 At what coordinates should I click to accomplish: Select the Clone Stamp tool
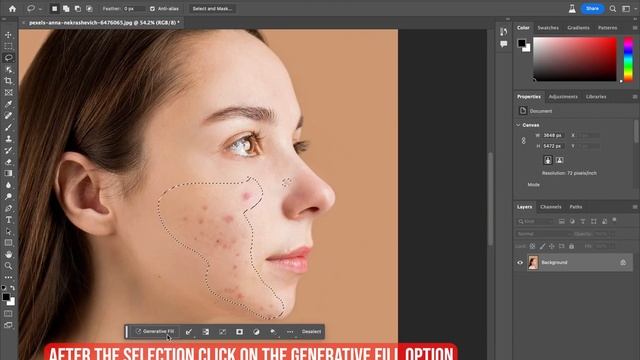pos(8,139)
